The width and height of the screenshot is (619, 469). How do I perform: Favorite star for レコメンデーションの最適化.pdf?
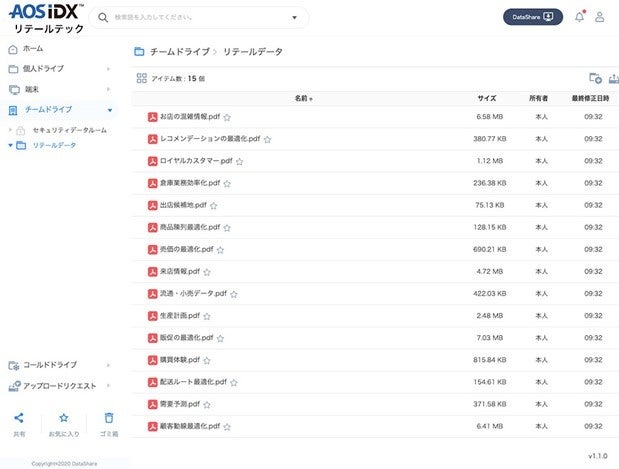point(267,139)
